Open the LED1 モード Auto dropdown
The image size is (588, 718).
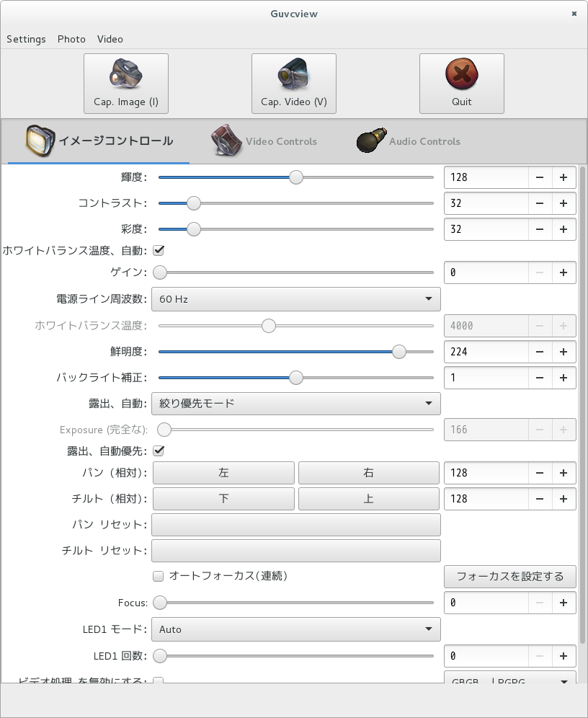click(x=295, y=629)
